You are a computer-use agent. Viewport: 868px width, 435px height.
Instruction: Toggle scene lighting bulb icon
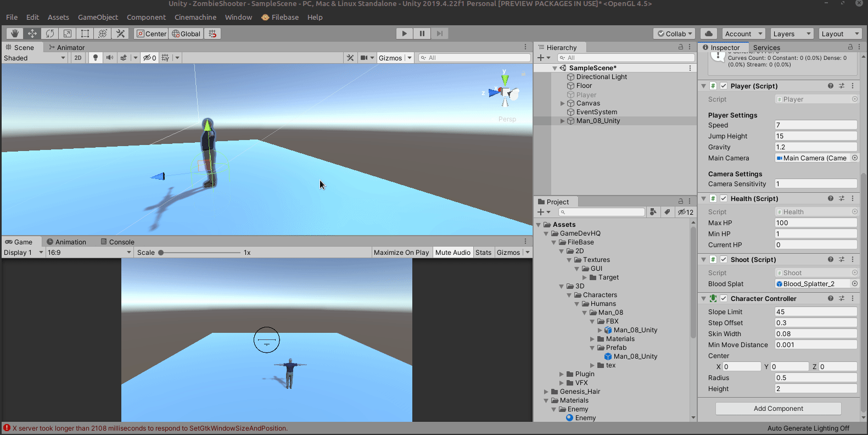pyautogui.click(x=96, y=58)
